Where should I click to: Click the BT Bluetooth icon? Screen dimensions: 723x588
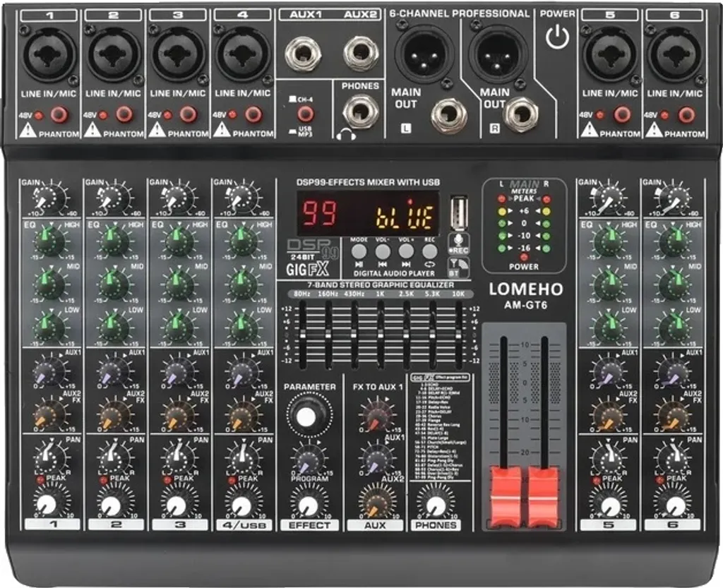pos(458,268)
